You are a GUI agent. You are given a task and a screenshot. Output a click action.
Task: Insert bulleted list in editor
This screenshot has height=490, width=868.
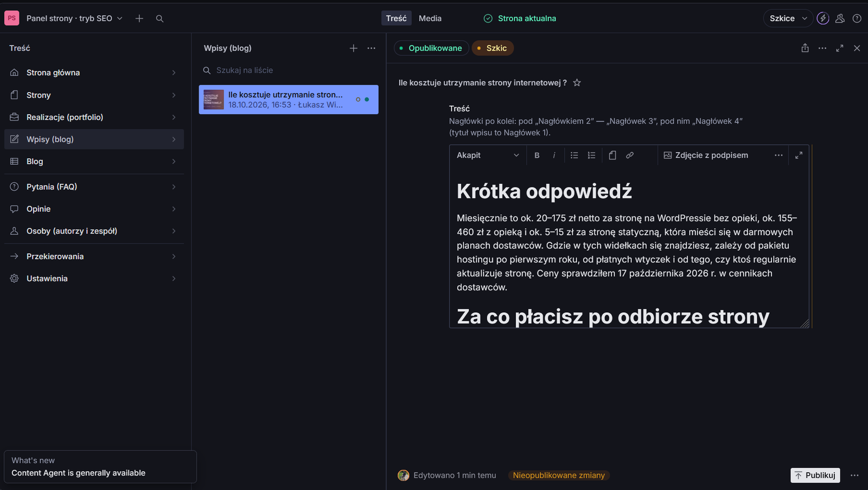click(x=575, y=155)
